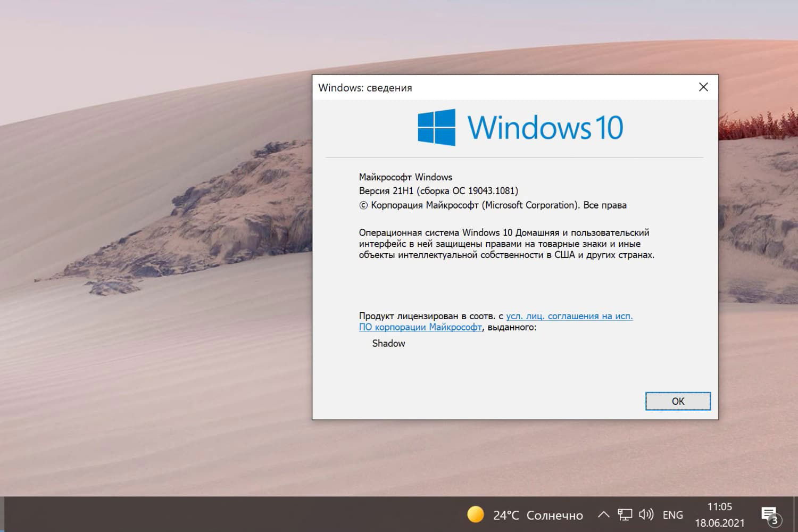Open calendar flyout from date 18.06.2021
This screenshot has height=532, width=798.
(719, 522)
